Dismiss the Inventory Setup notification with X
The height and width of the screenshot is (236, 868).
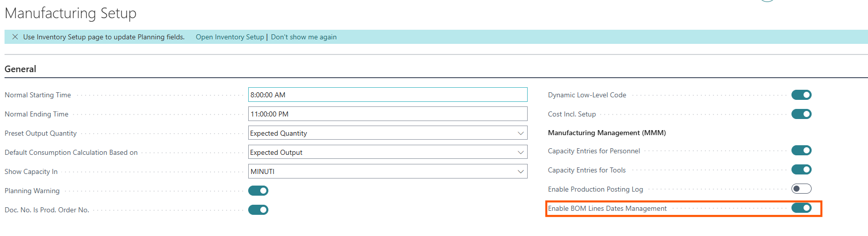[x=15, y=37]
